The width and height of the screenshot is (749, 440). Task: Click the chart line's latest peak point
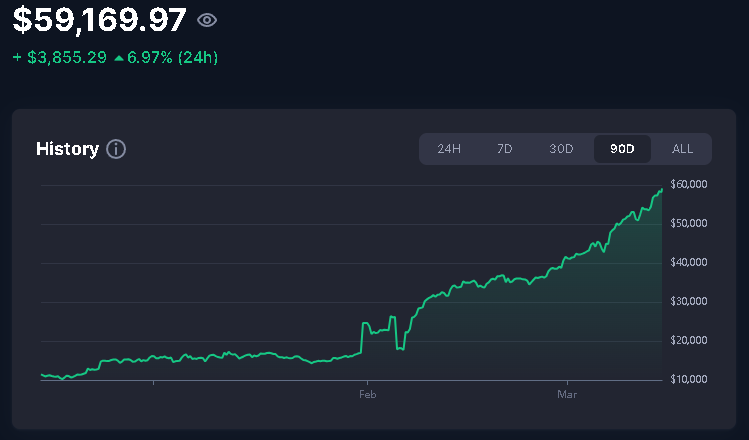click(x=662, y=190)
